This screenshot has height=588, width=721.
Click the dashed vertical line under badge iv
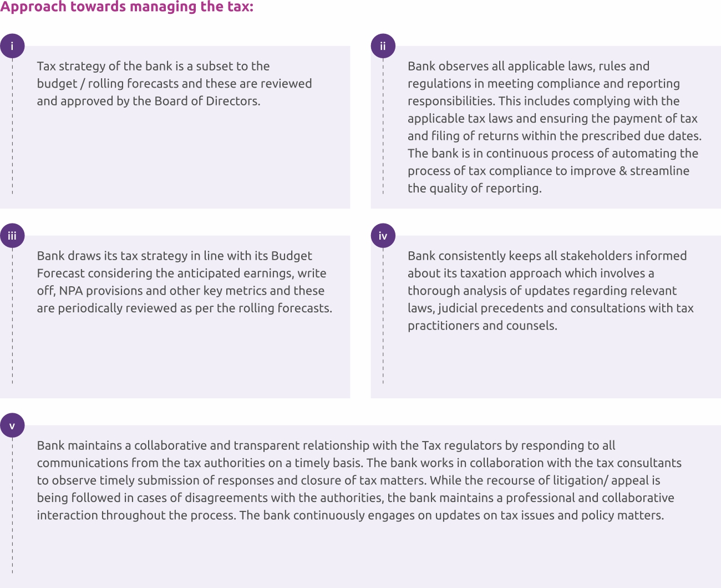pos(383,316)
